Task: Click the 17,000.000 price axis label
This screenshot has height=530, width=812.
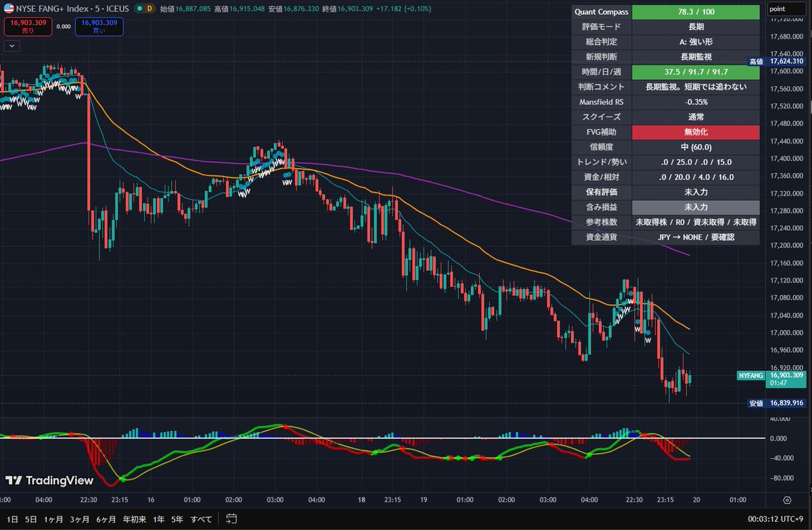Action: point(786,332)
